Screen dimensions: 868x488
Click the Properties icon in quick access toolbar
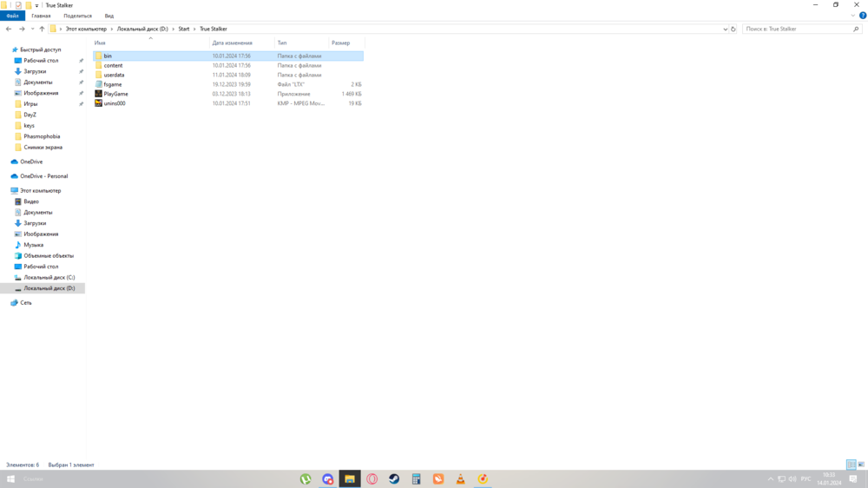pyautogui.click(x=18, y=5)
